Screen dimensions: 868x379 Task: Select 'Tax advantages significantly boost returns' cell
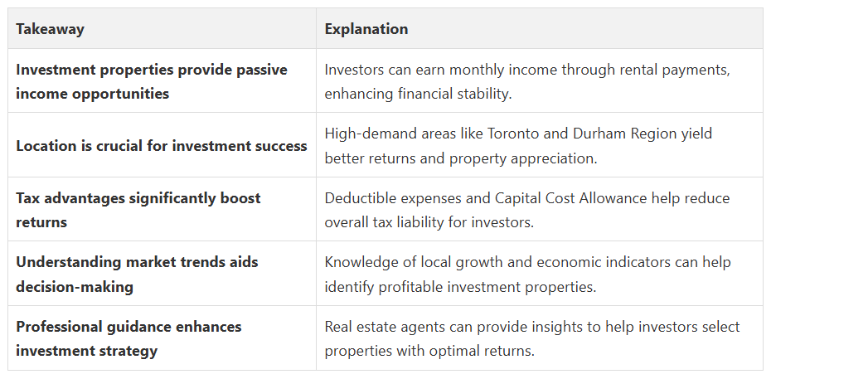point(138,210)
